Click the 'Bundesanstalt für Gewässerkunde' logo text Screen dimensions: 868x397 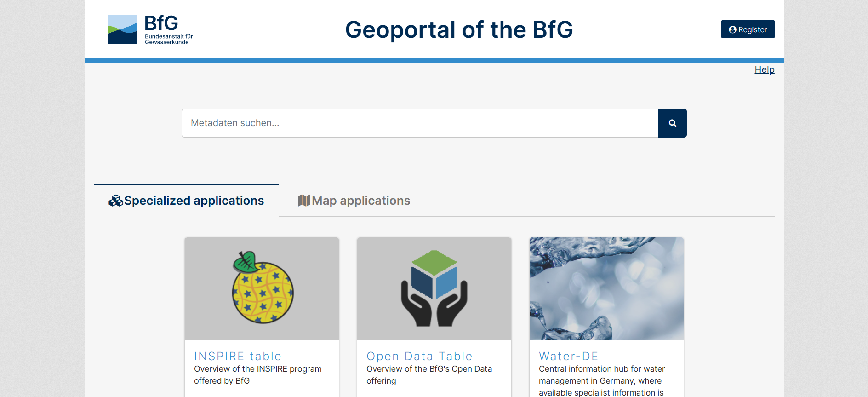point(169,39)
